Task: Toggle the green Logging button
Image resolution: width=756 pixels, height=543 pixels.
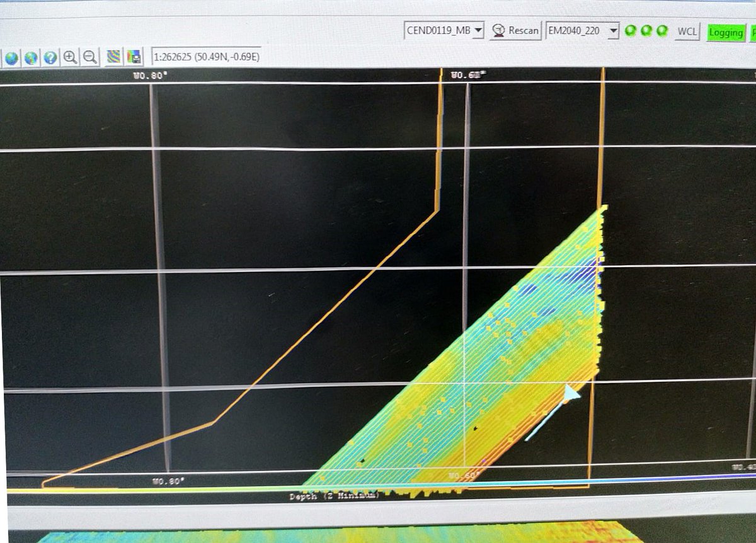Action: [x=726, y=32]
